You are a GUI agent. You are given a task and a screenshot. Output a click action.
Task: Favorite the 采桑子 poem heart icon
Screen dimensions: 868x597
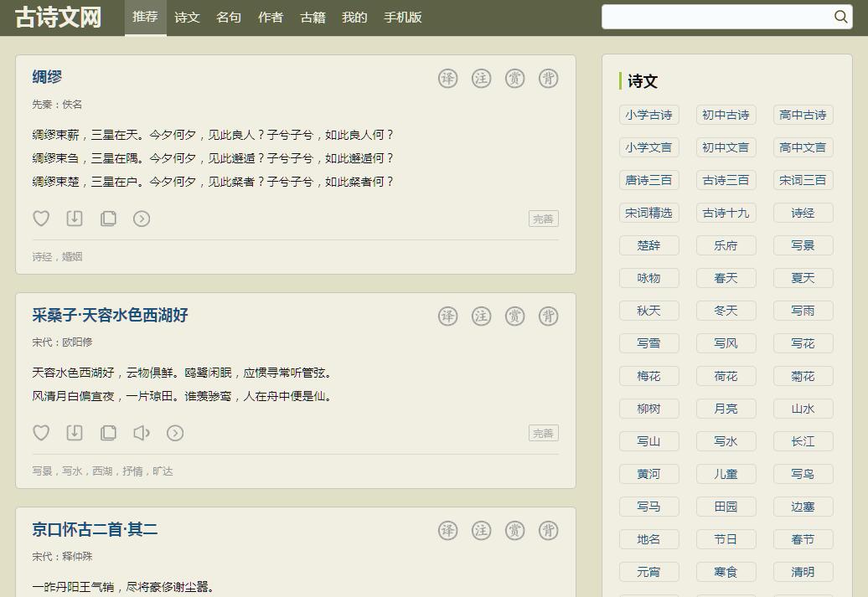pos(41,433)
